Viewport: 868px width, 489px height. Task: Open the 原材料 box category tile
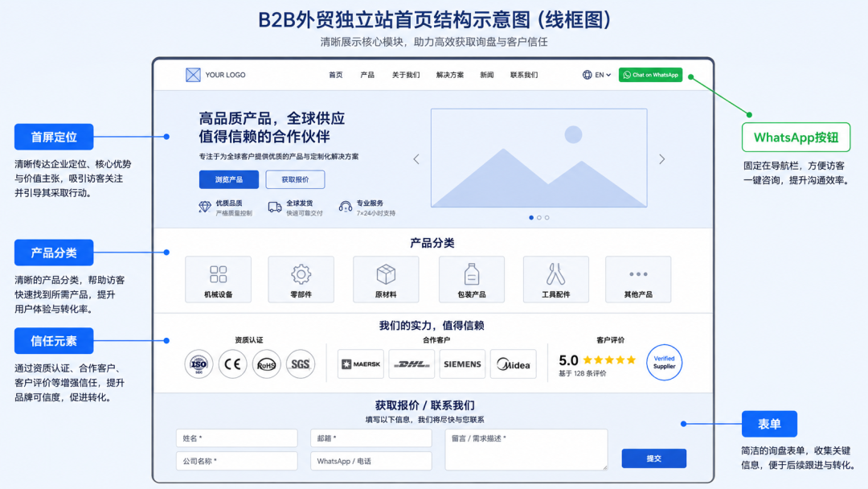[x=386, y=279]
